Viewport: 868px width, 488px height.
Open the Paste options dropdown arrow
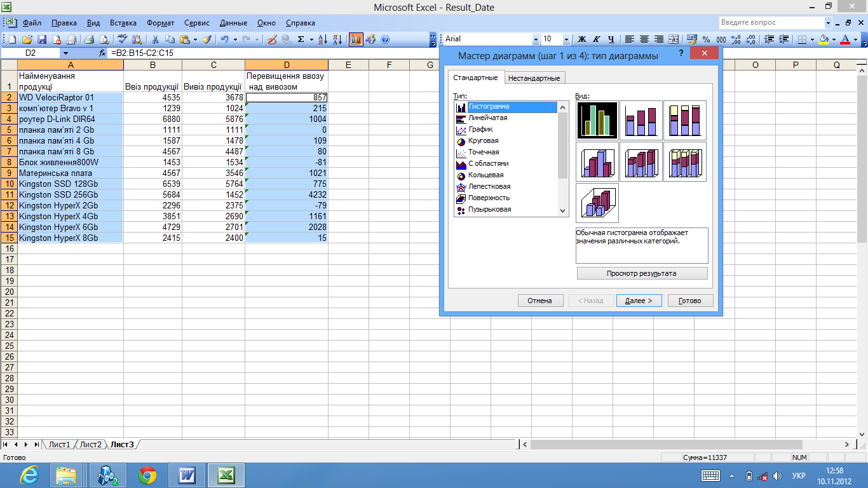point(195,39)
